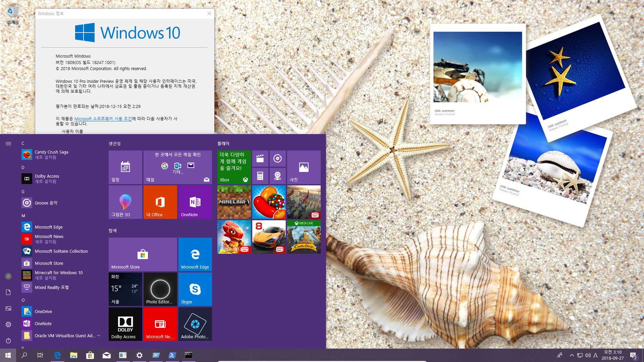Open the dragon game tile
644x362 pixels.
click(234, 237)
